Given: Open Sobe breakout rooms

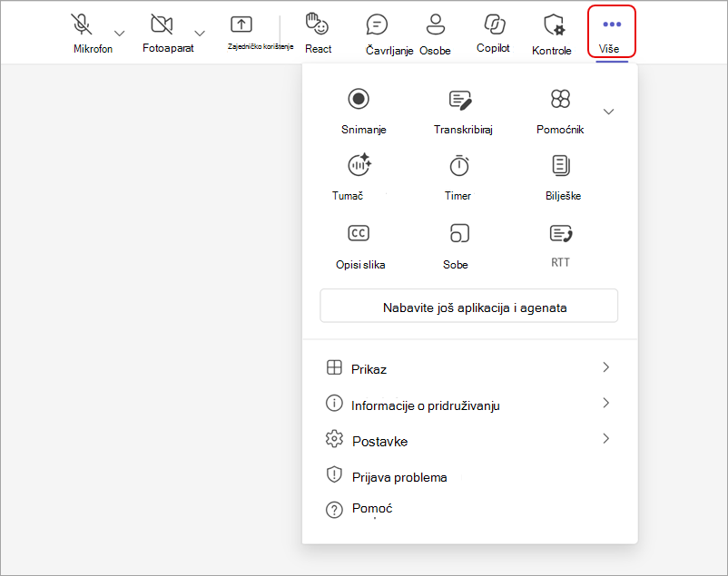Looking at the screenshot, I should point(459,233).
